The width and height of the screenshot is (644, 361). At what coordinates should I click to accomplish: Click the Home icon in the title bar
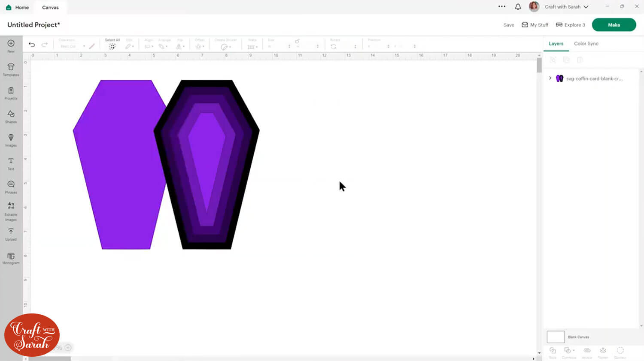[9, 7]
